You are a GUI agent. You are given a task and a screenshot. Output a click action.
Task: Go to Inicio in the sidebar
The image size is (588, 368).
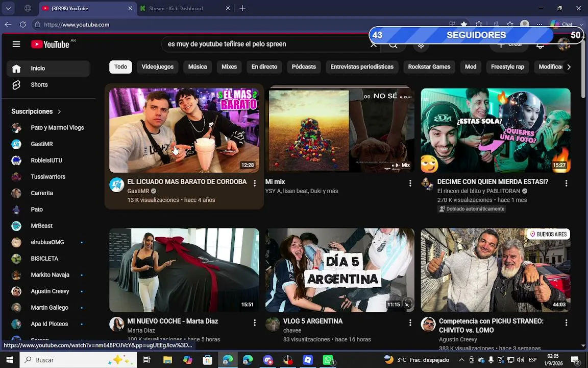[48, 68]
